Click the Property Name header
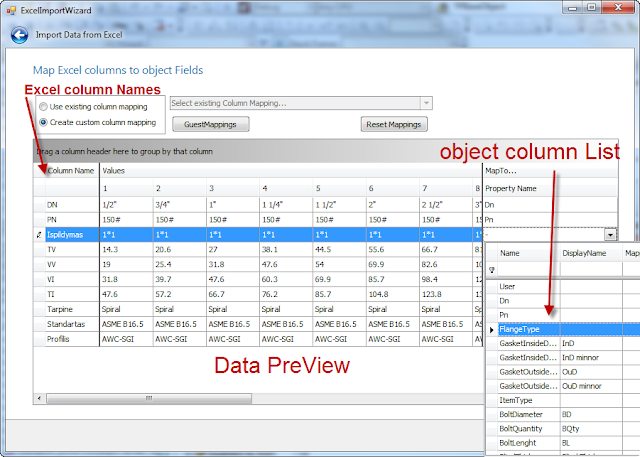 551,189
